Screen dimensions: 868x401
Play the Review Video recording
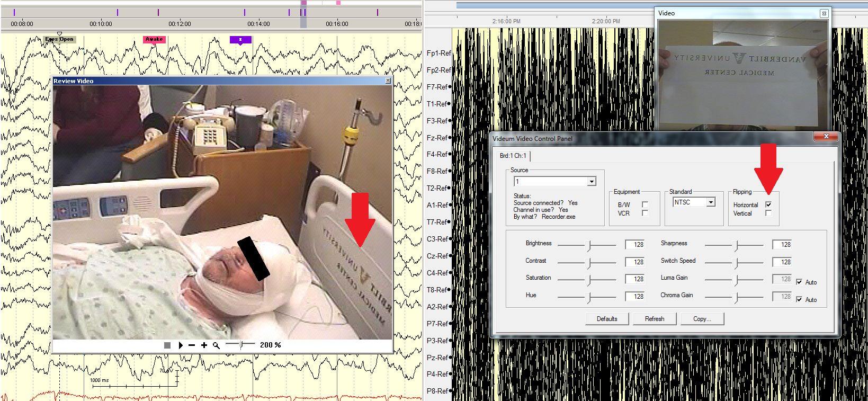coord(181,345)
